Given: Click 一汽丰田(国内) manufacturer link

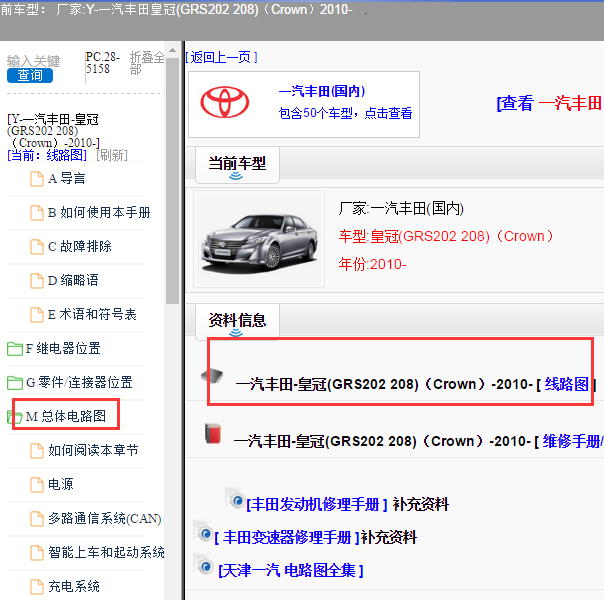Looking at the screenshot, I should (x=322, y=91).
